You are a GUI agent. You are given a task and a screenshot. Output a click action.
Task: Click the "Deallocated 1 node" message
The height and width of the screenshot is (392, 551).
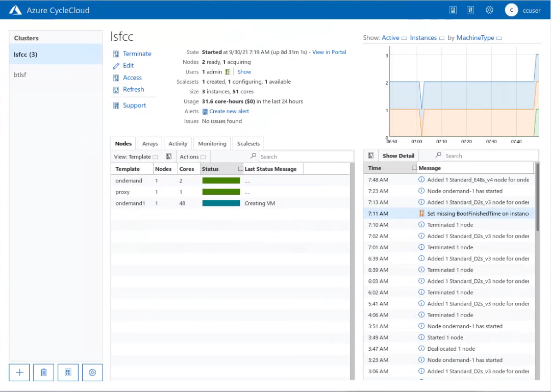[x=451, y=349]
